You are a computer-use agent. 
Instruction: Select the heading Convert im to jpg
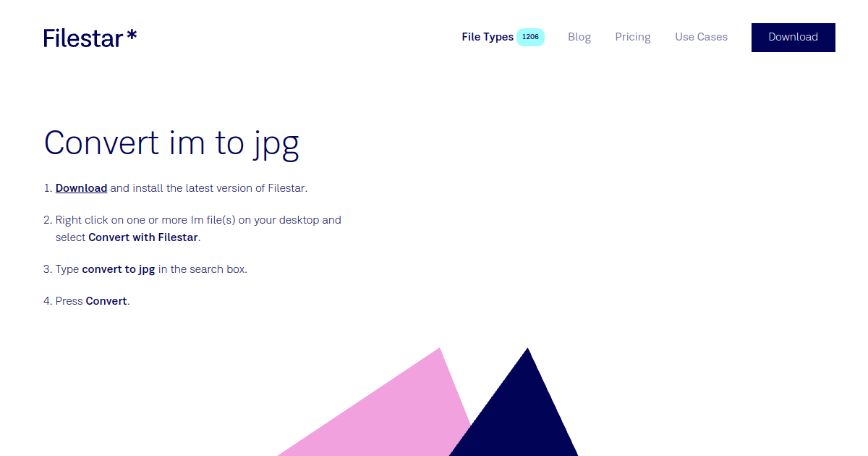pyautogui.click(x=171, y=143)
